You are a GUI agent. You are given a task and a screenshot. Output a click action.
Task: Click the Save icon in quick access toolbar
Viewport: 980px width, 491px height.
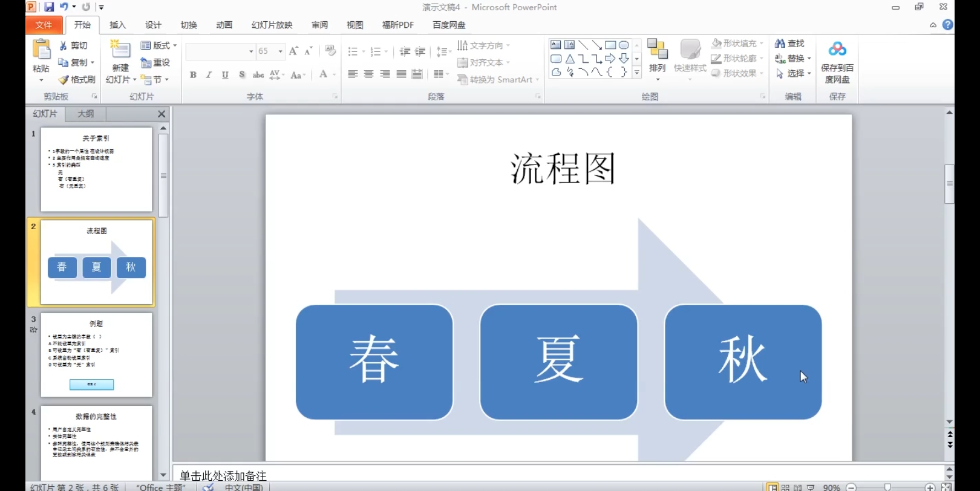pyautogui.click(x=49, y=7)
